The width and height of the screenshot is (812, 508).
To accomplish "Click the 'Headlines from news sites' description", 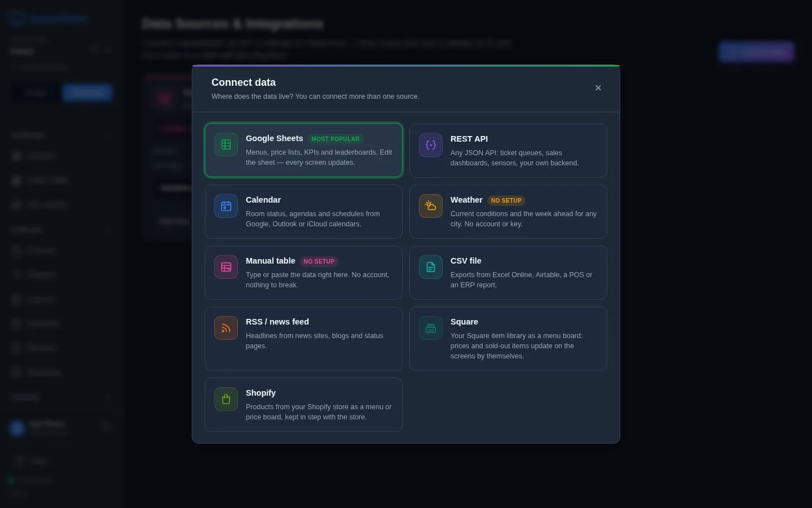I will click(x=315, y=341).
